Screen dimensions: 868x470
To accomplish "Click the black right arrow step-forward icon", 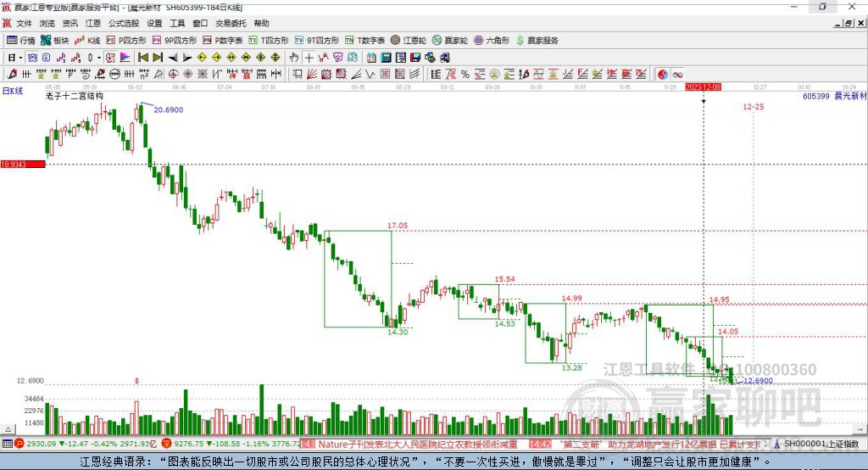I will tap(187, 58).
